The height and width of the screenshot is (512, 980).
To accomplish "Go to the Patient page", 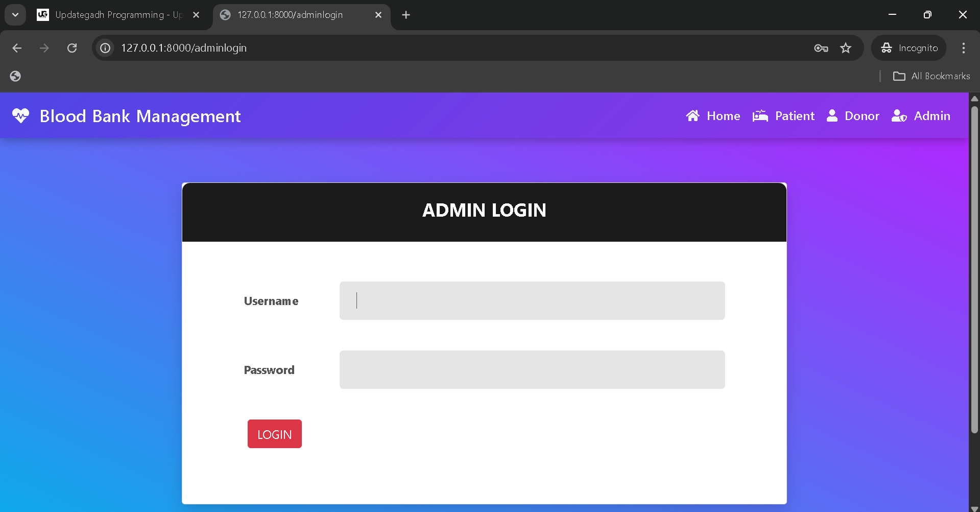I will coord(783,116).
